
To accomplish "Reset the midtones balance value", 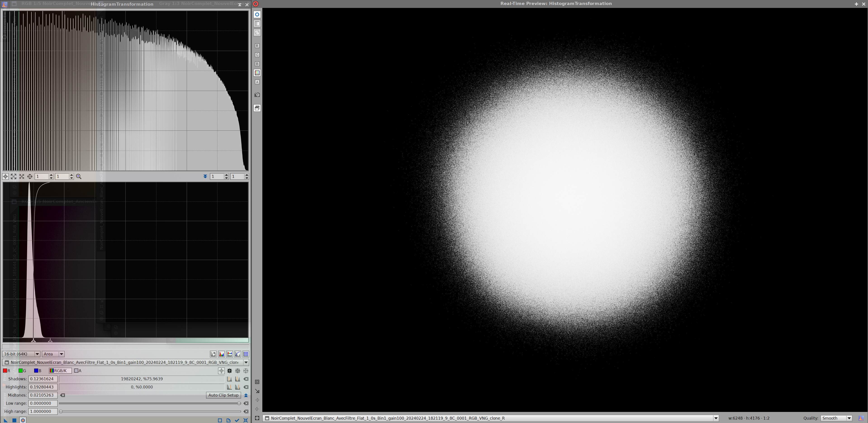I will click(63, 395).
